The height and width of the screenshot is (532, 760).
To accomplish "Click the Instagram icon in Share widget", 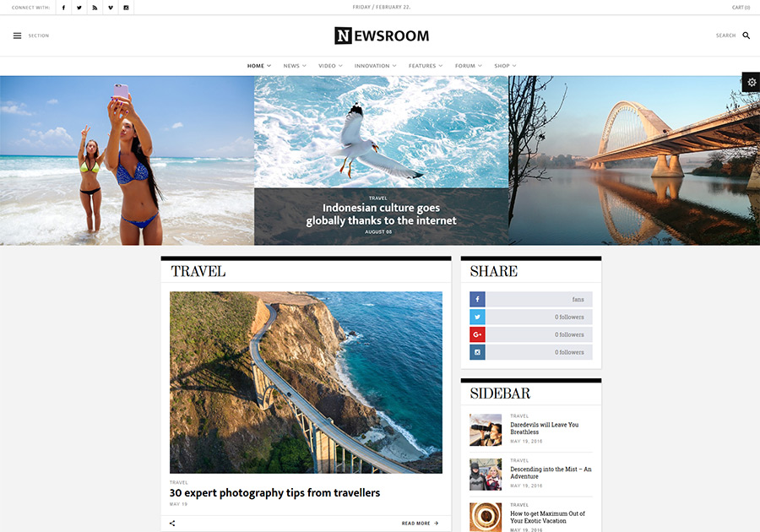I will [x=477, y=352].
